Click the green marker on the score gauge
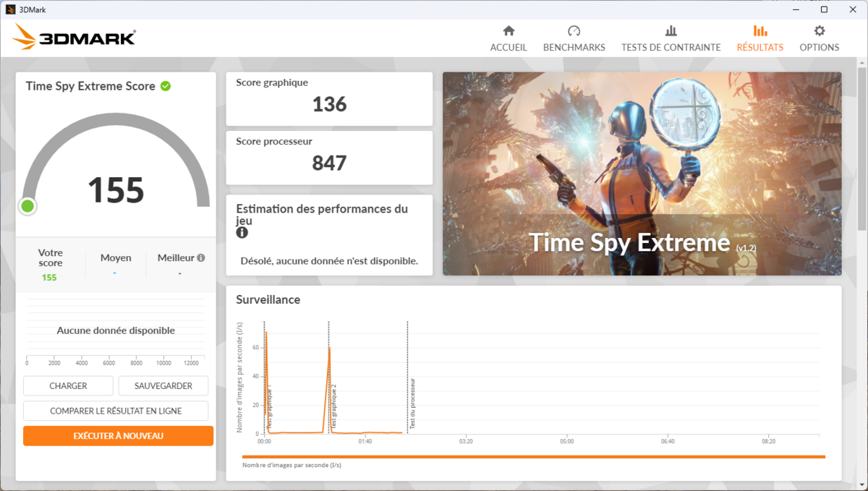868x491 pixels. pos(27,207)
